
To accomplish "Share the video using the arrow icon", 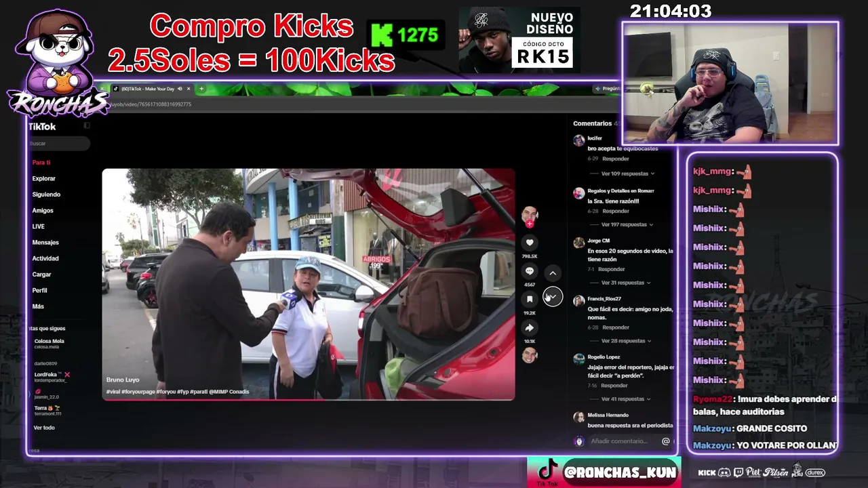I will (x=530, y=328).
